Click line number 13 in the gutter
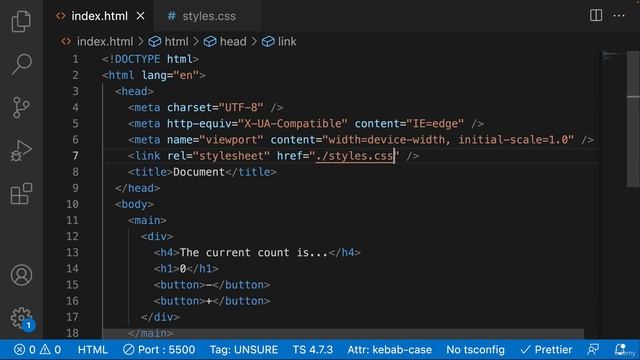This screenshot has width=640, height=360. tap(72, 253)
